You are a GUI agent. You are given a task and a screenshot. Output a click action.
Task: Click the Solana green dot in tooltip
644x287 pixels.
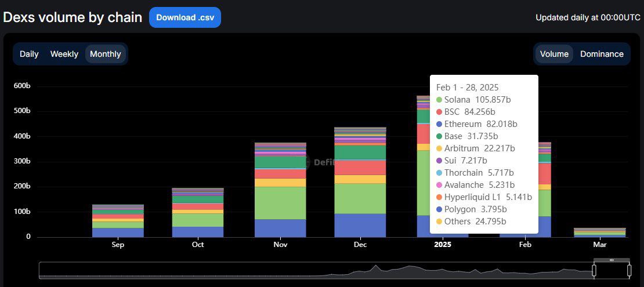[439, 100]
